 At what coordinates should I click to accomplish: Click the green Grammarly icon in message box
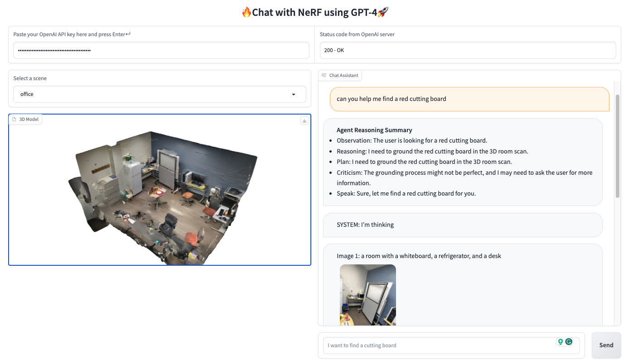click(x=569, y=342)
